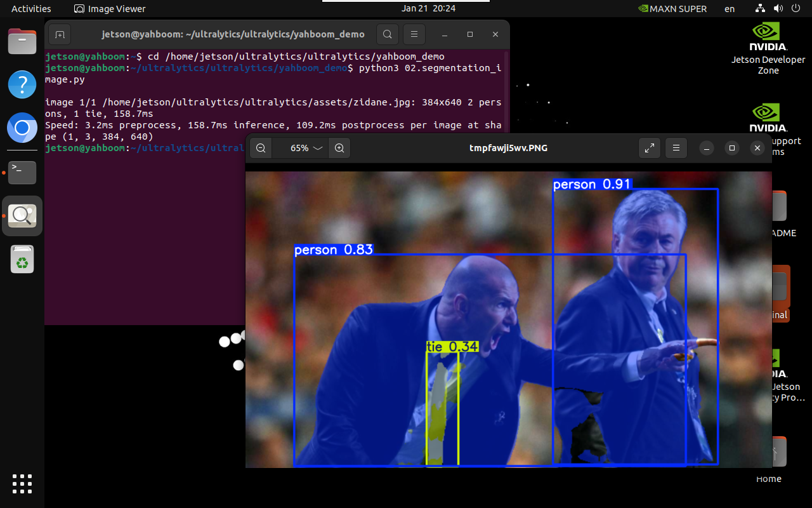The width and height of the screenshot is (812, 508).
Task: Open the Image Viewer hamburger menu
Action: click(676, 148)
